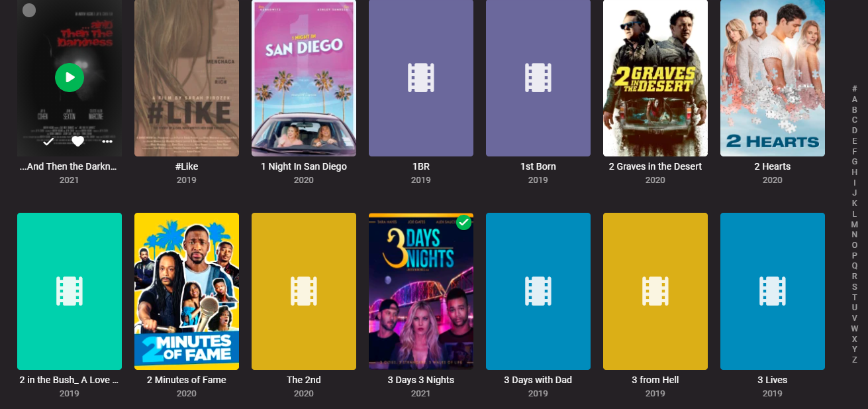Image resolution: width=868 pixels, height=409 pixels.
Task: Jump to letter P in alphabet index
Action: coord(855,255)
